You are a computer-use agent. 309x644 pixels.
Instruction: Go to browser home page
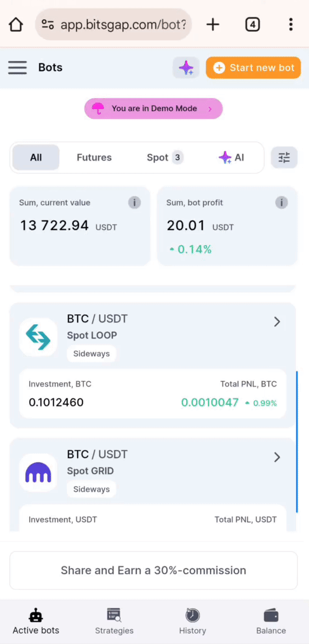15,25
